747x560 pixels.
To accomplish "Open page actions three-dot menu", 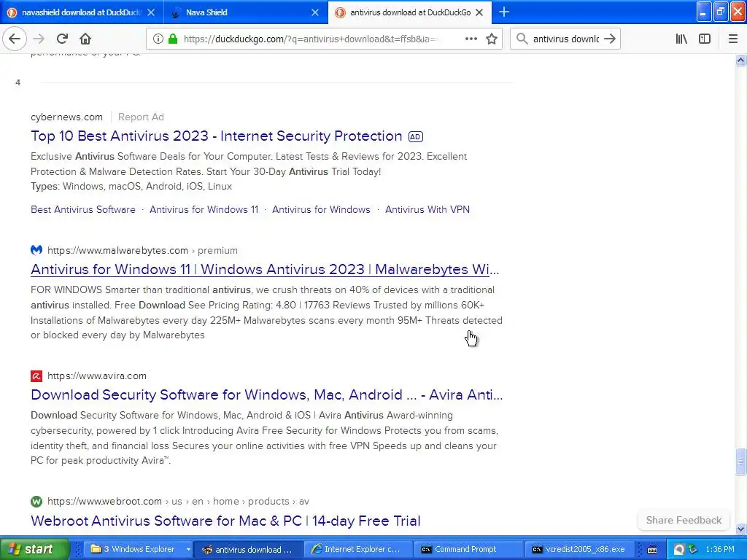I will [x=471, y=39].
